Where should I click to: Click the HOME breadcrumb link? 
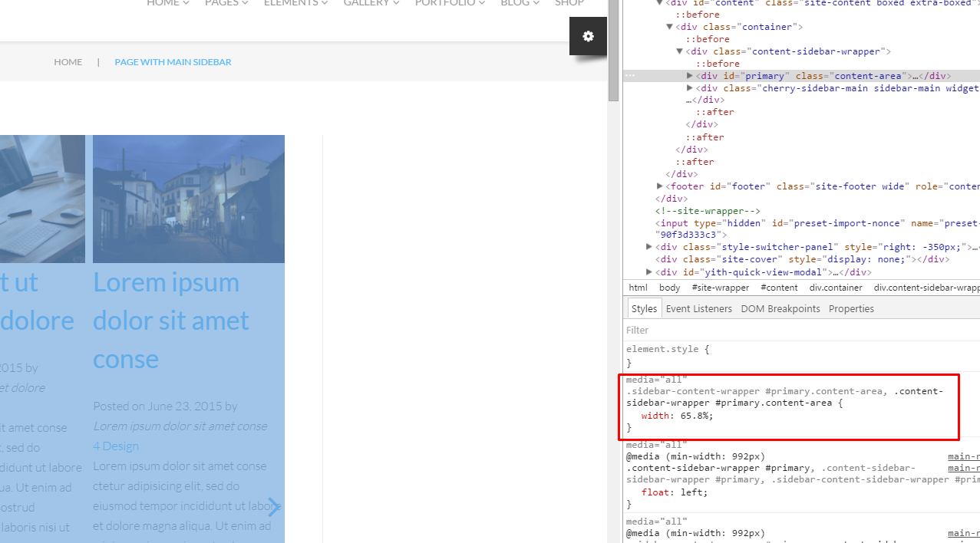click(x=68, y=62)
